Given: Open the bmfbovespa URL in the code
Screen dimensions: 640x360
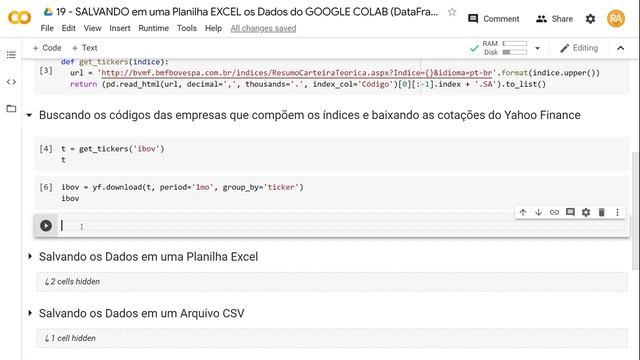Looking at the screenshot, I should pos(296,73).
